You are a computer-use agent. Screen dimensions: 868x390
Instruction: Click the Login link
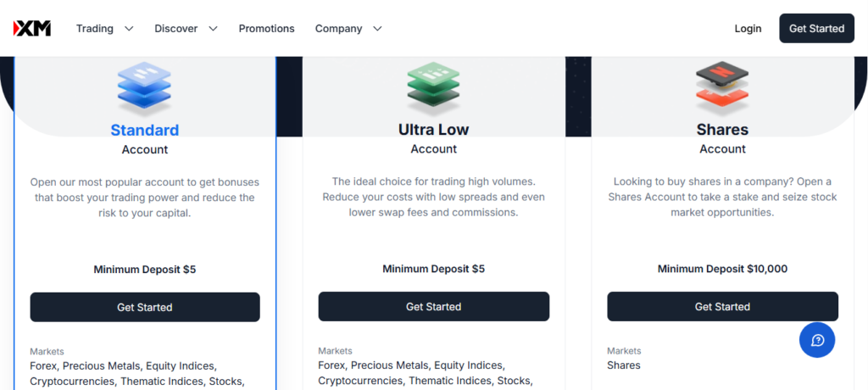tap(748, 29)
